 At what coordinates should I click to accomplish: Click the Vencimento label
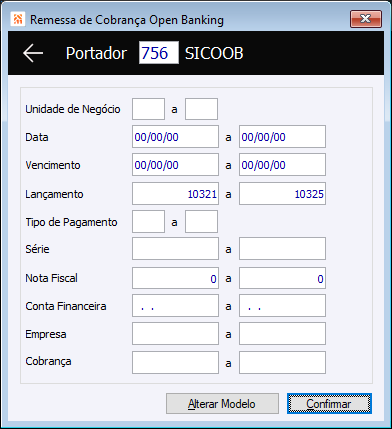click(x=53, y=165)
